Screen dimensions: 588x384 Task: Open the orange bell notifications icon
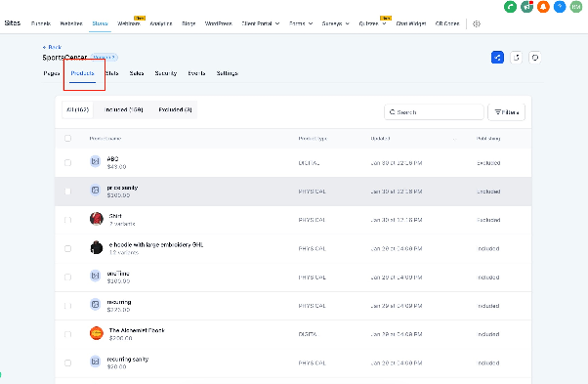(x=543, y=7)
